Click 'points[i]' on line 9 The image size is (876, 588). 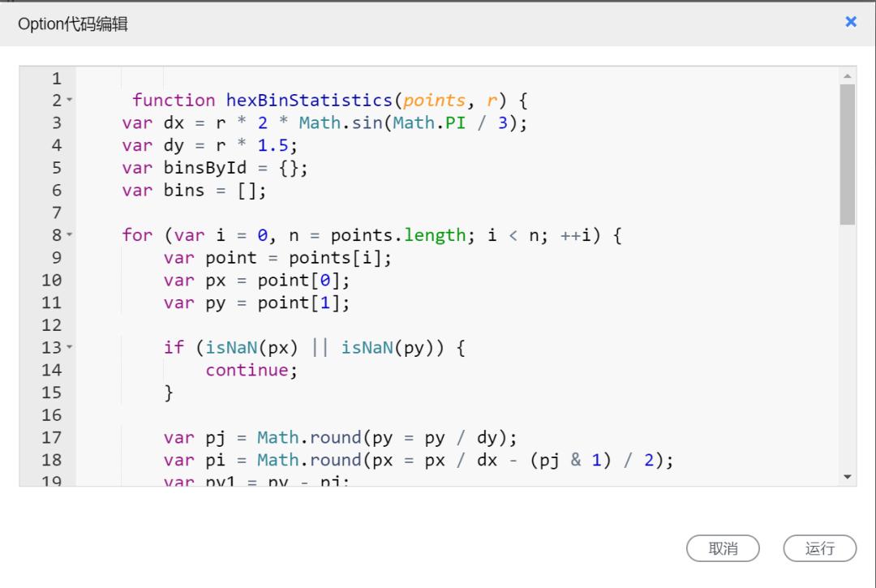pos(335,257)
